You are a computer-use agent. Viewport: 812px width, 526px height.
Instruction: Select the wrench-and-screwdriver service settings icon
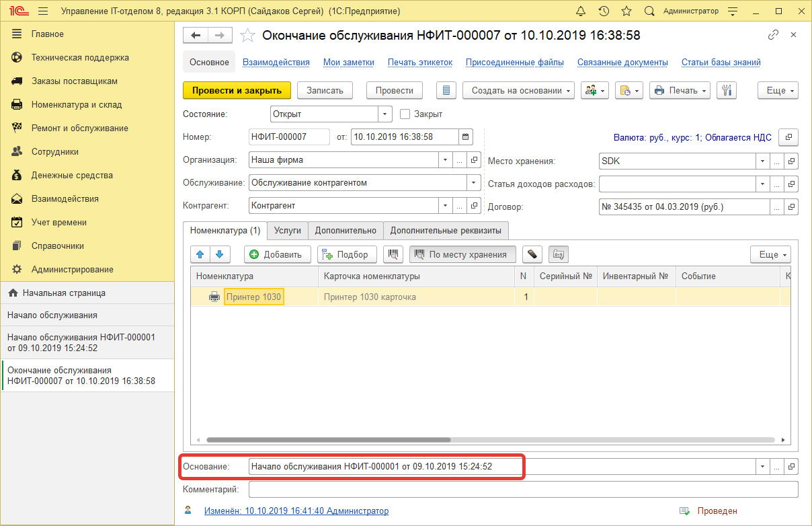726,90
